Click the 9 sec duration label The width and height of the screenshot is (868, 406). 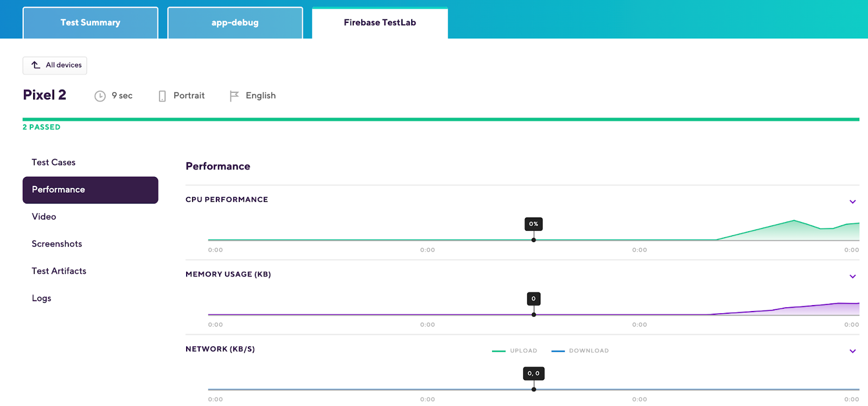pyautogui.click(x=122, y=96)
